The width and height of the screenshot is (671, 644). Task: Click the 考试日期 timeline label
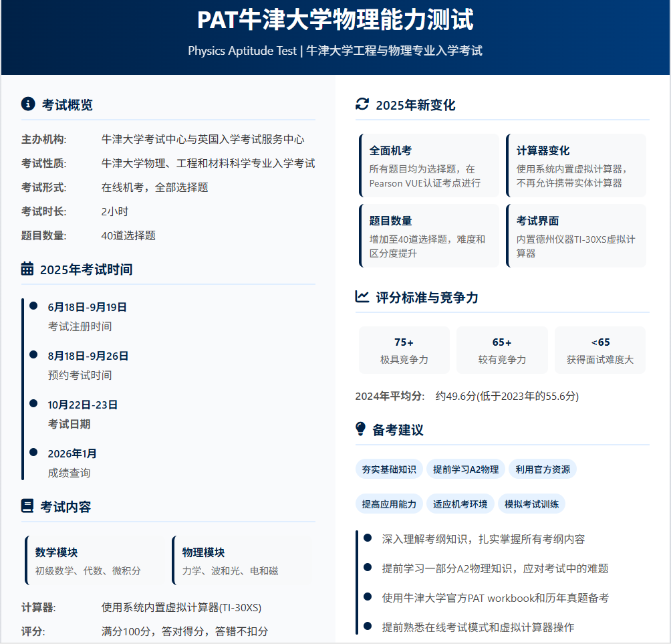pos(69,424)
